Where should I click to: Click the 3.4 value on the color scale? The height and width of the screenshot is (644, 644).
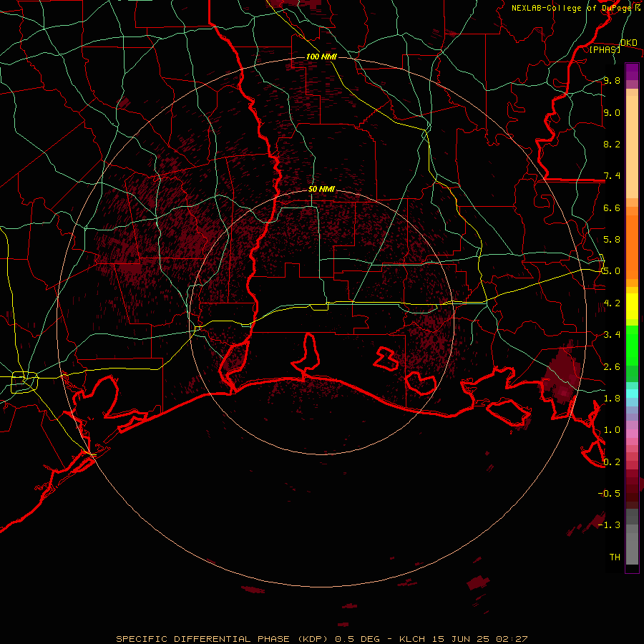(612, 334)
